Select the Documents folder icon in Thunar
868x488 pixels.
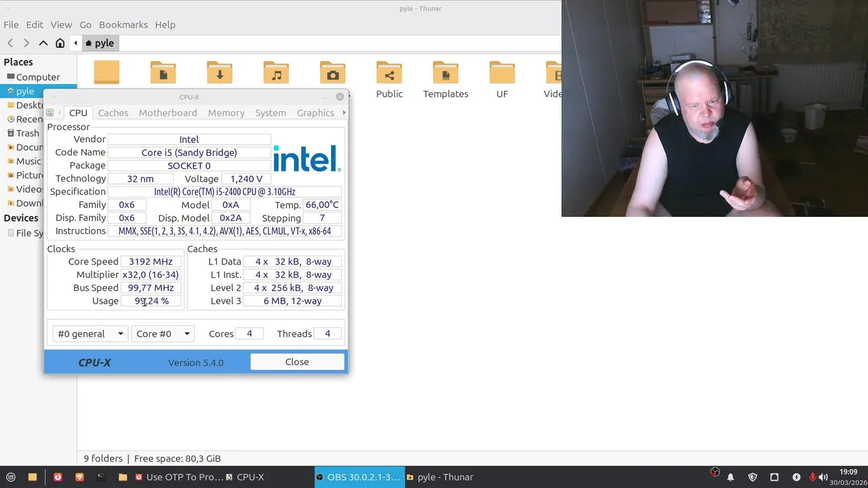(163, 73)
